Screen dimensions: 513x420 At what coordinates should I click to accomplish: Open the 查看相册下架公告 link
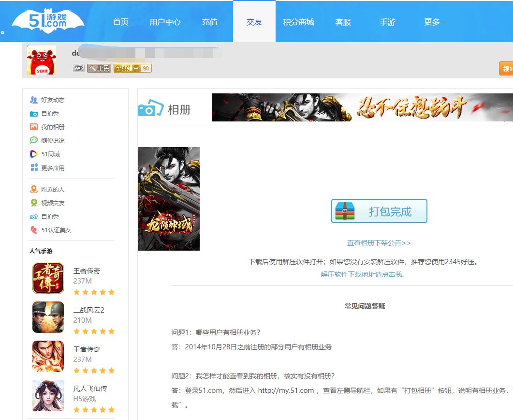pos(379,243)
